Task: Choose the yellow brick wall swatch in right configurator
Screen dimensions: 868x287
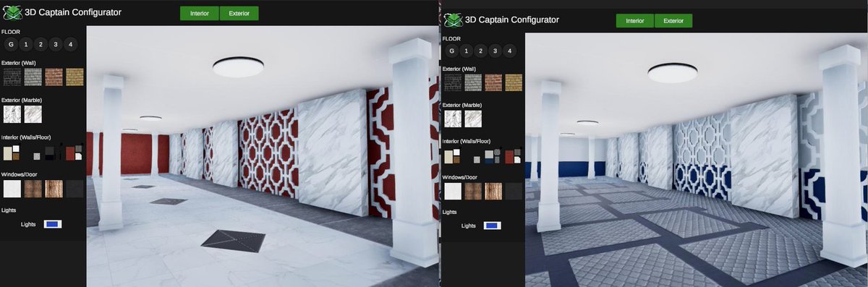Action: coord(514,82)
